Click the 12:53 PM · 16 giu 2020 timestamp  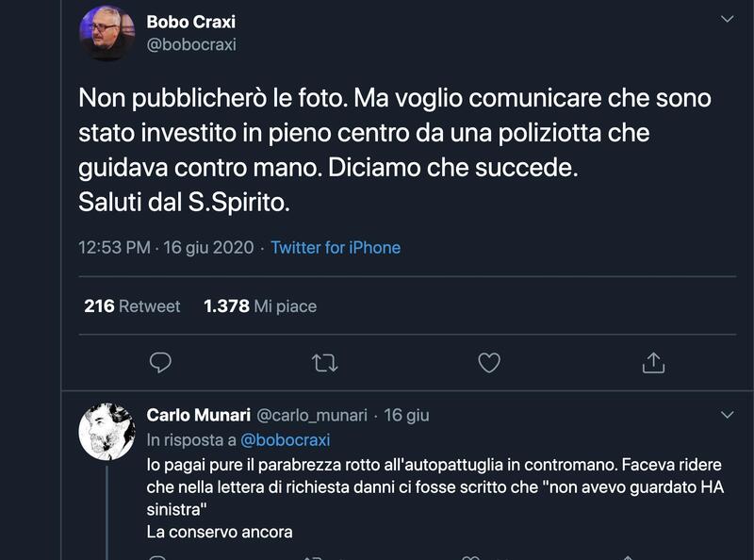click(x=166, y=248)
